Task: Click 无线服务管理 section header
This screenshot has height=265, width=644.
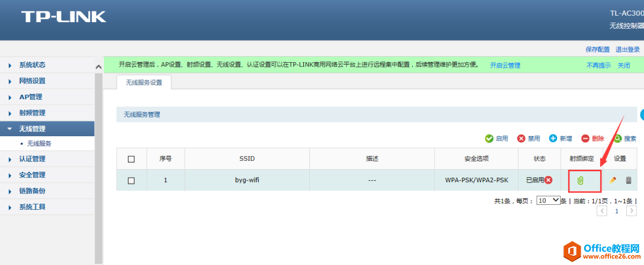Action: tap(376, 114)
